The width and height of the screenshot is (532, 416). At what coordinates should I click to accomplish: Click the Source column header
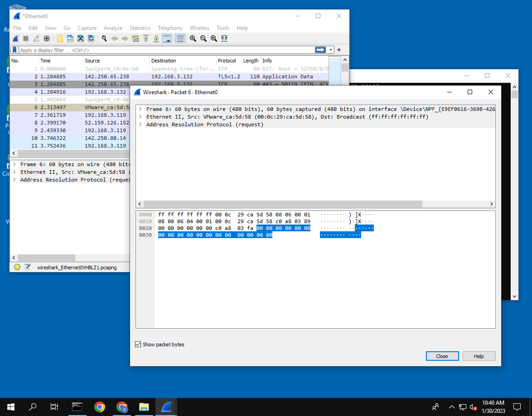[x=116, y=61]
